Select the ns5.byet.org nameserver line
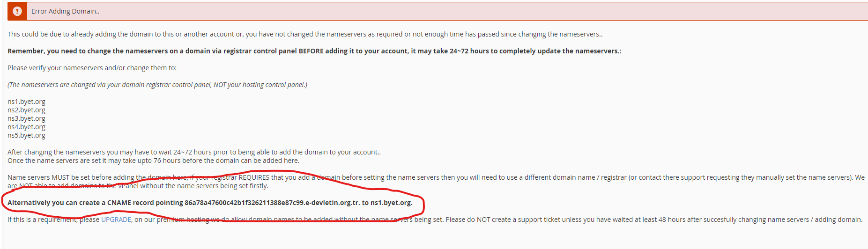This screenshot has width=868, height=249. click(x=26, y=135)
